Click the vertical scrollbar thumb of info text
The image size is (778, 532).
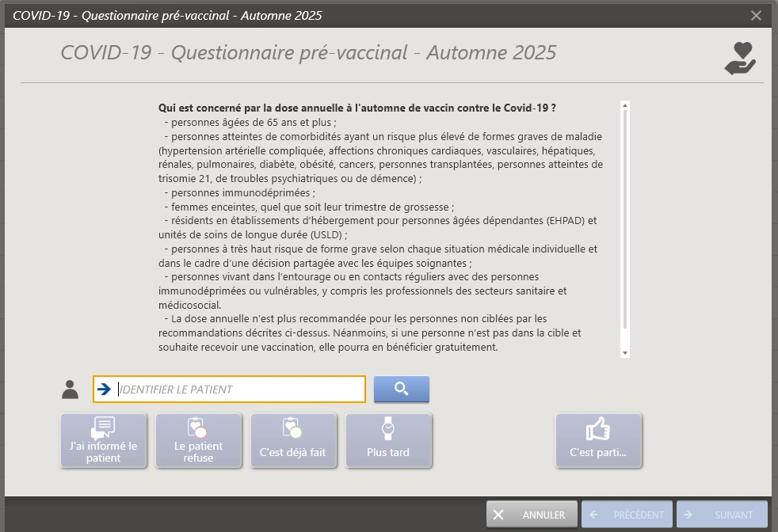point(624,218)
